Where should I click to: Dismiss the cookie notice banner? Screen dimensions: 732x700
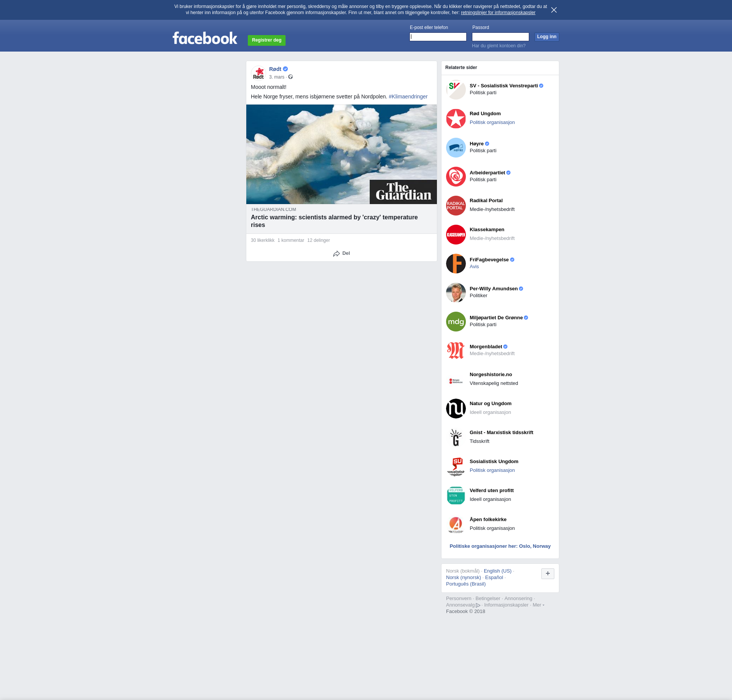click(x=554, y=10)
